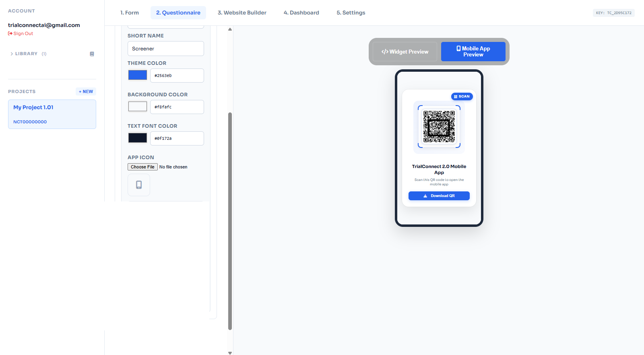Screen dimensions: 644x355
Task: Click 'No file chosen' text
Action: [173, 167]
